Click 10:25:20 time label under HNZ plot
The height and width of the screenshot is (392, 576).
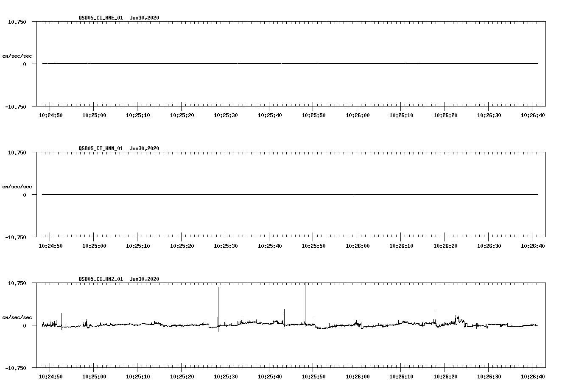tap(182, 376)
